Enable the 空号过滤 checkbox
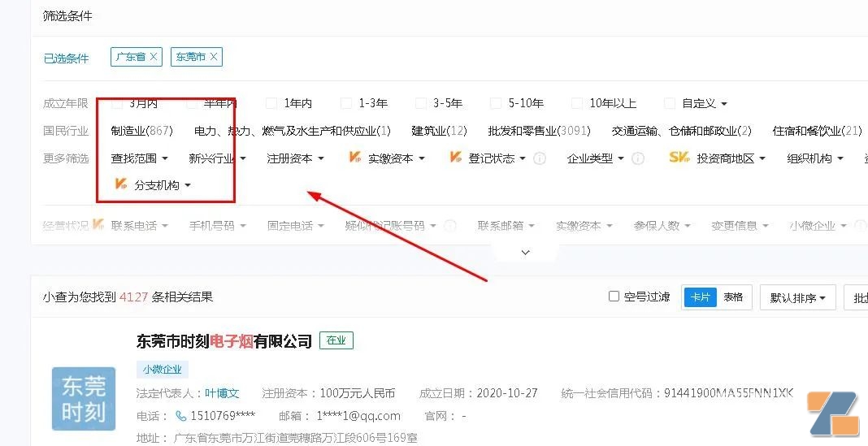The height and width of the screenshot is (446, 868). (614, 297)
